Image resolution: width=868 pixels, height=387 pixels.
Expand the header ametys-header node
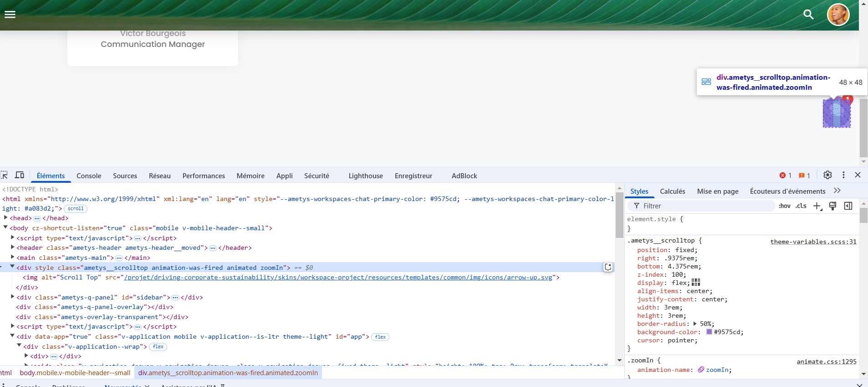click(13, 247)
